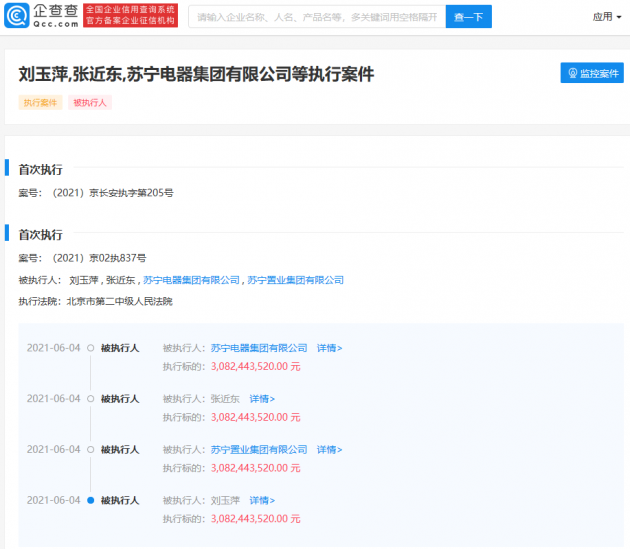Focus the company name search field

click(317, 16)
